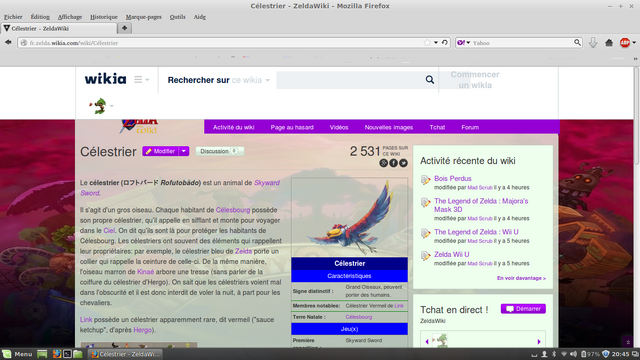Viewport: 640px width, 360px height.
Task: Click the 'En voir davantage >' link
Action: (521, 278)
